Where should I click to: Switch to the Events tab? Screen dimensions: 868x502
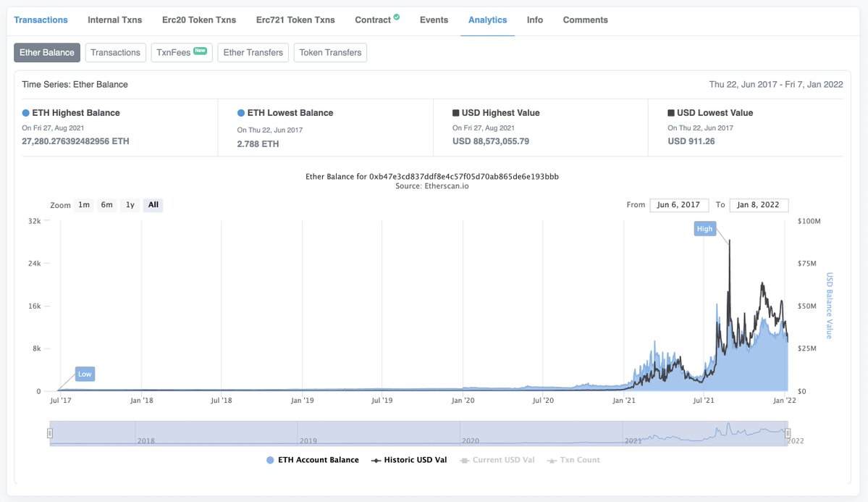pyautogui.click(x=434, y=20)
